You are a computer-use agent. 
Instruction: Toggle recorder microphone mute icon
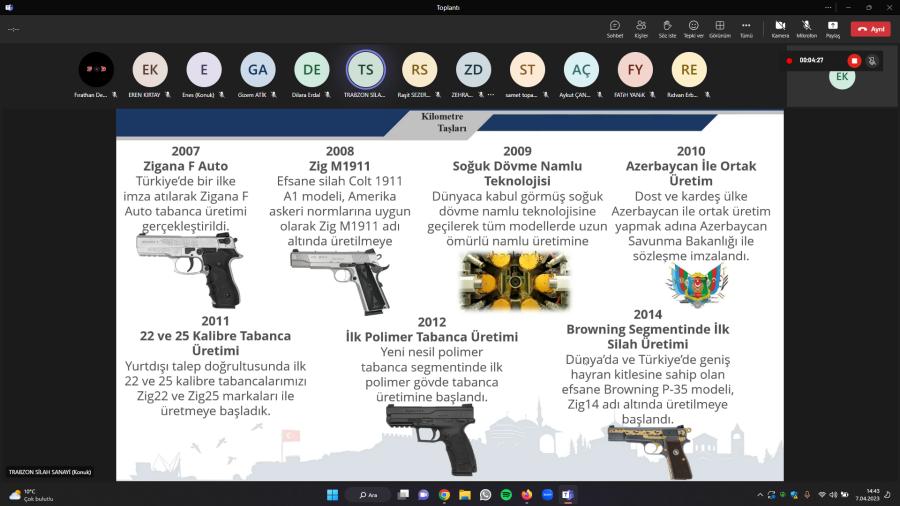coord(872,60)
